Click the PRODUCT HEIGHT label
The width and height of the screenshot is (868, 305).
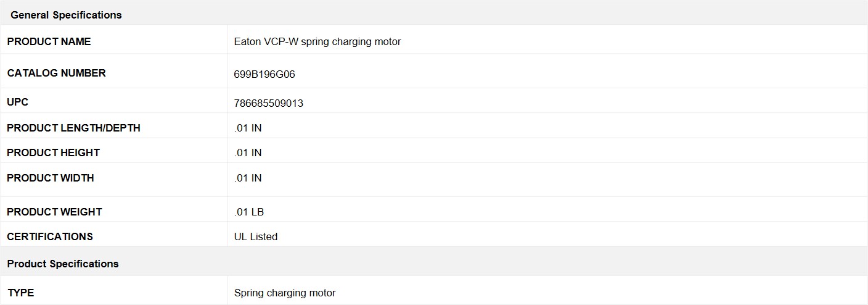point(54,152)
